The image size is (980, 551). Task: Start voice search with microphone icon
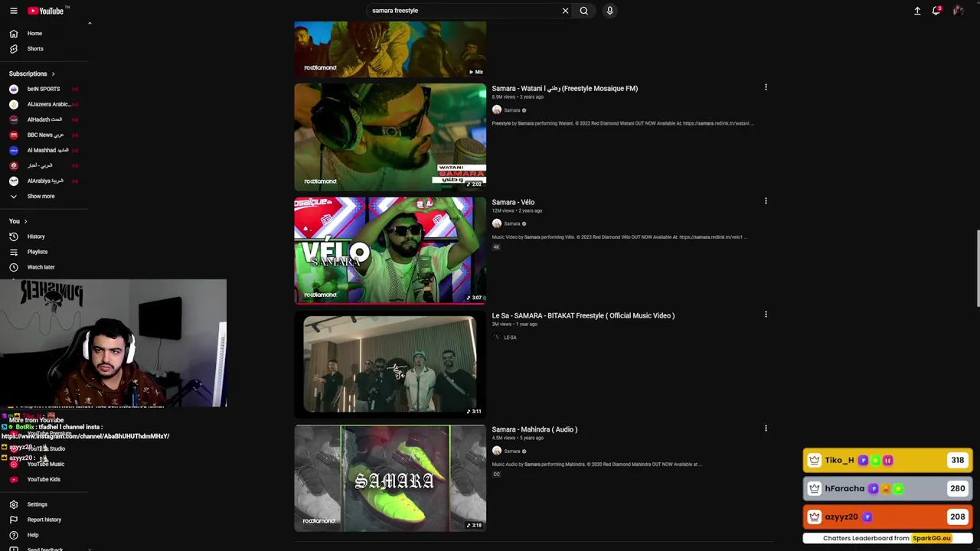[x=609, y=11]
